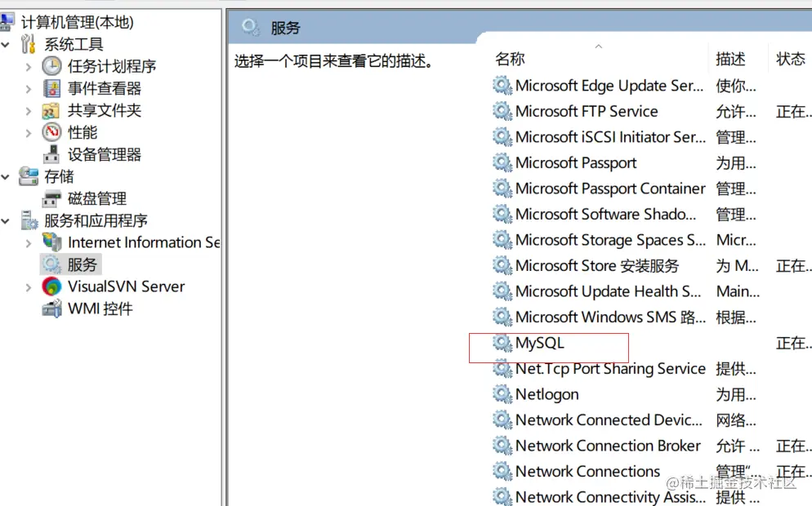Select the Netlogon service entry
812x506 pixels.
(547, 394)
